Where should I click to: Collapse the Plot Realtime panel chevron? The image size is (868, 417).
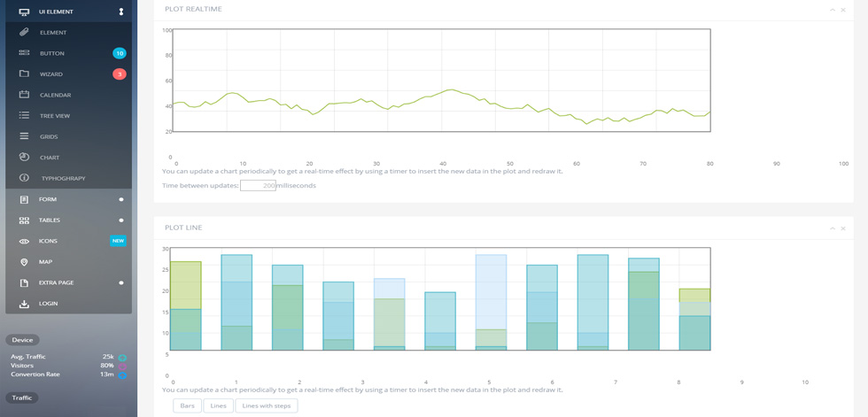click(833, 10)
